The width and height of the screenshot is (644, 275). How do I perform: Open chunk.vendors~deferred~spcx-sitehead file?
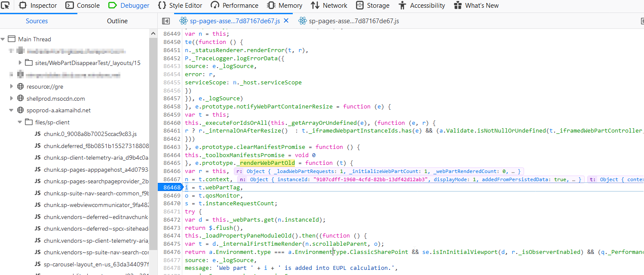click(96, 229)
